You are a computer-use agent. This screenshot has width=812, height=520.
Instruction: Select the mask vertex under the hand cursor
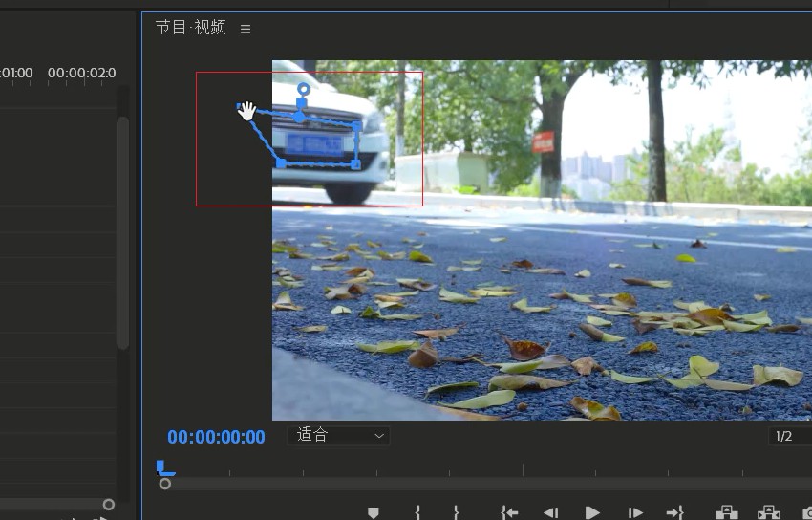pyautogui.click(x=239, y=106)
